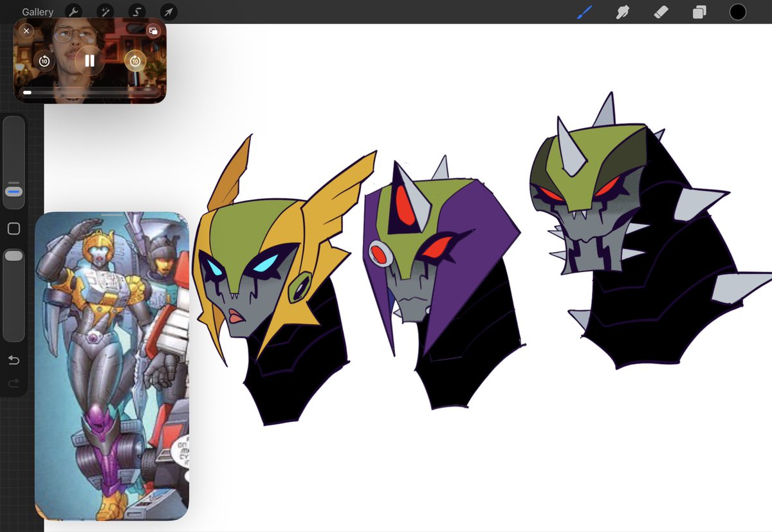Image resolution: width=772 pixels, height=532 pixels.
Task: Open the Gallery
Action: coord(38,12)
